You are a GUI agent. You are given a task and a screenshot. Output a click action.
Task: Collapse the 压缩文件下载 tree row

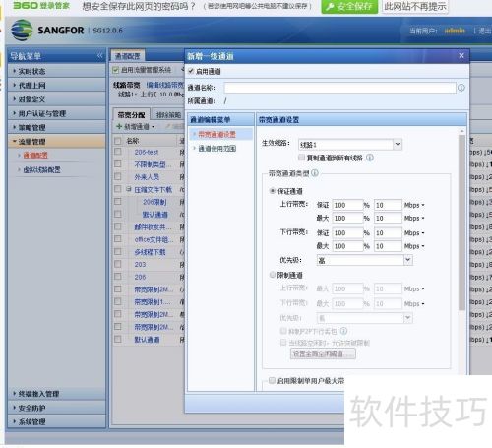tap(129, 189)
